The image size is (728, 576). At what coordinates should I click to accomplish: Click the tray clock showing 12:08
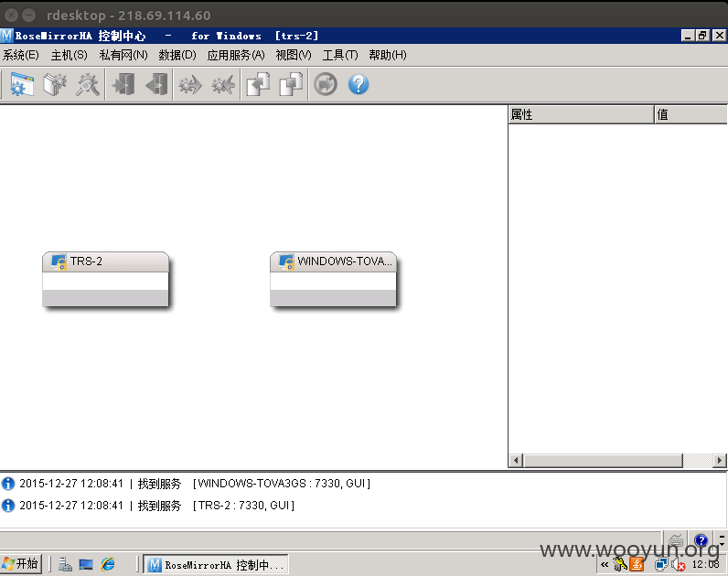(x=706, y=564)
